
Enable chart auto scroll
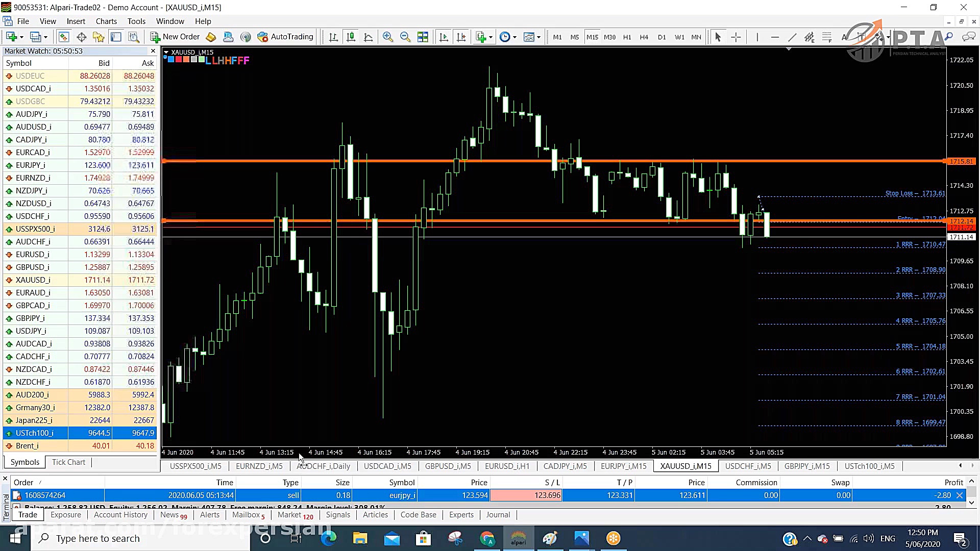[444, 36]
